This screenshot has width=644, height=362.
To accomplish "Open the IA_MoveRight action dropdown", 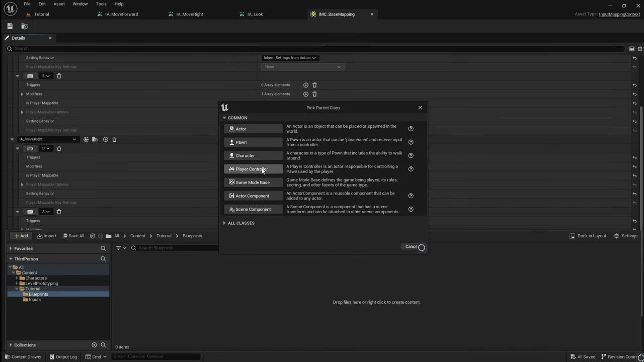I will 47,139.
